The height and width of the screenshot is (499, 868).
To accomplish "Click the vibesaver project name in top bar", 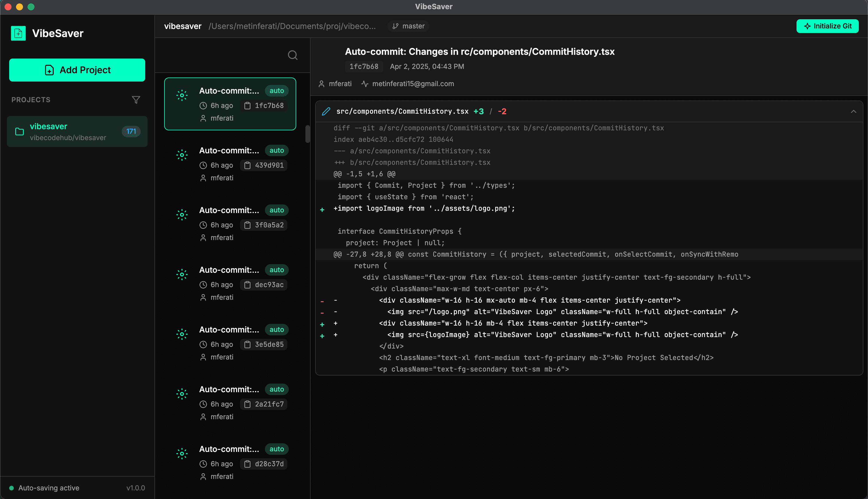I will tap(183, 26).
